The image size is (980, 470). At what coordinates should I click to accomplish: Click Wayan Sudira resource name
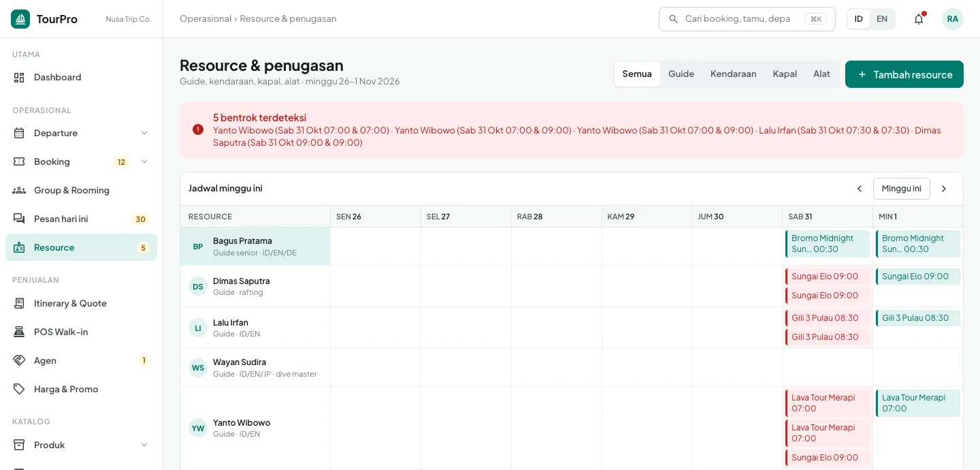point(240,362)
